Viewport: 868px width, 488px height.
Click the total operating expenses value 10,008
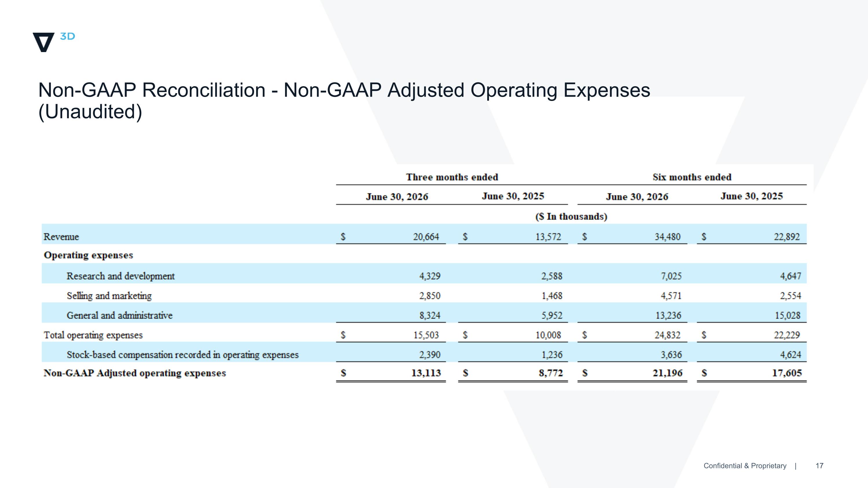[549, 335]
